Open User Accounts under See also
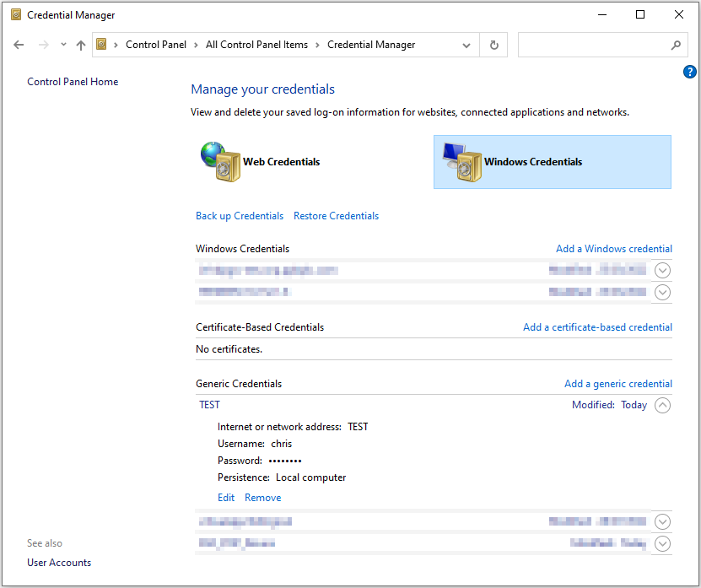 click(x=59, y=563)
